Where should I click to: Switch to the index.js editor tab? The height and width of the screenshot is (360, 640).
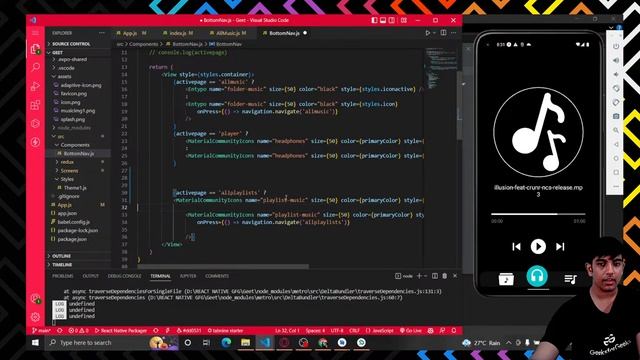click(x=178, y=33)
